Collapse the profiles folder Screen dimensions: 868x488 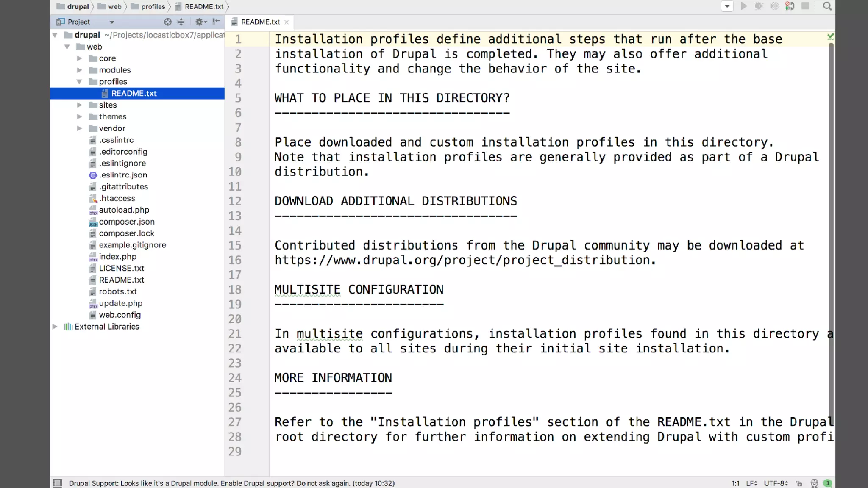tap(79, 82)
